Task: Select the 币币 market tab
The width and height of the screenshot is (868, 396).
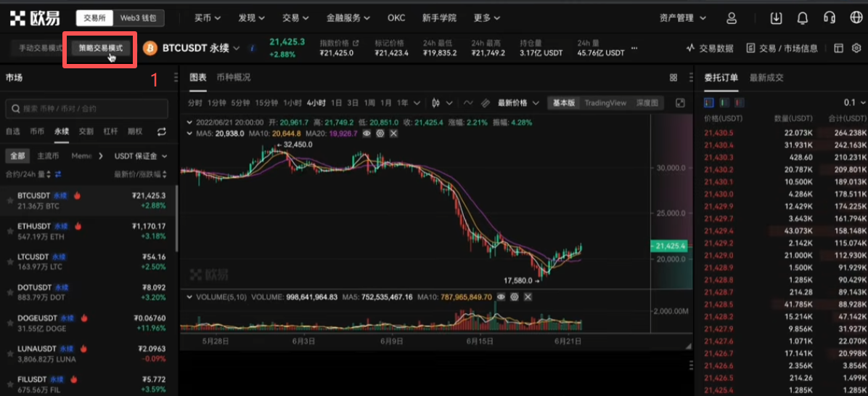Action: click(x=37, y=132)
